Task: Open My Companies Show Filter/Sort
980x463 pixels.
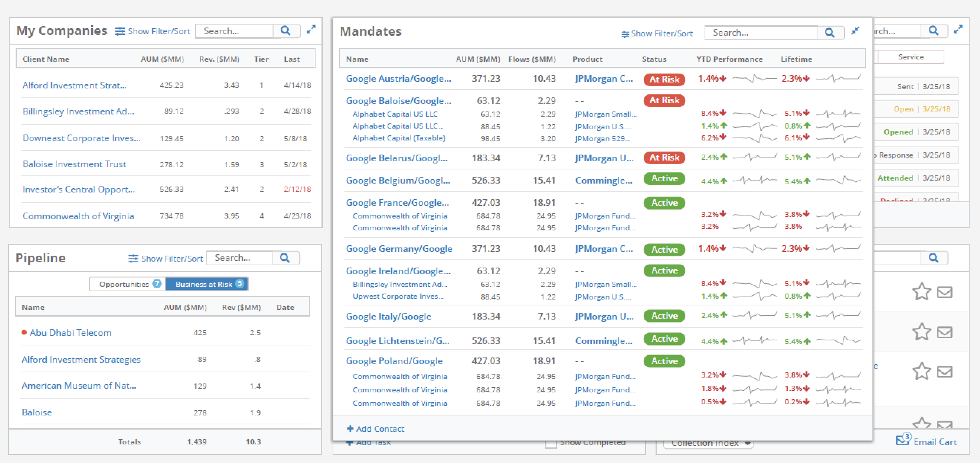Action: point(153,31)
